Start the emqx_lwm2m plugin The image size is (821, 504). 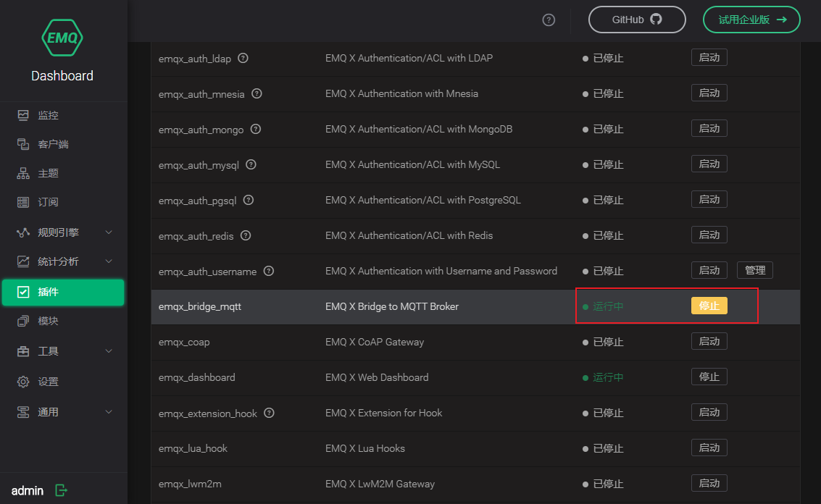click(709, 483)
